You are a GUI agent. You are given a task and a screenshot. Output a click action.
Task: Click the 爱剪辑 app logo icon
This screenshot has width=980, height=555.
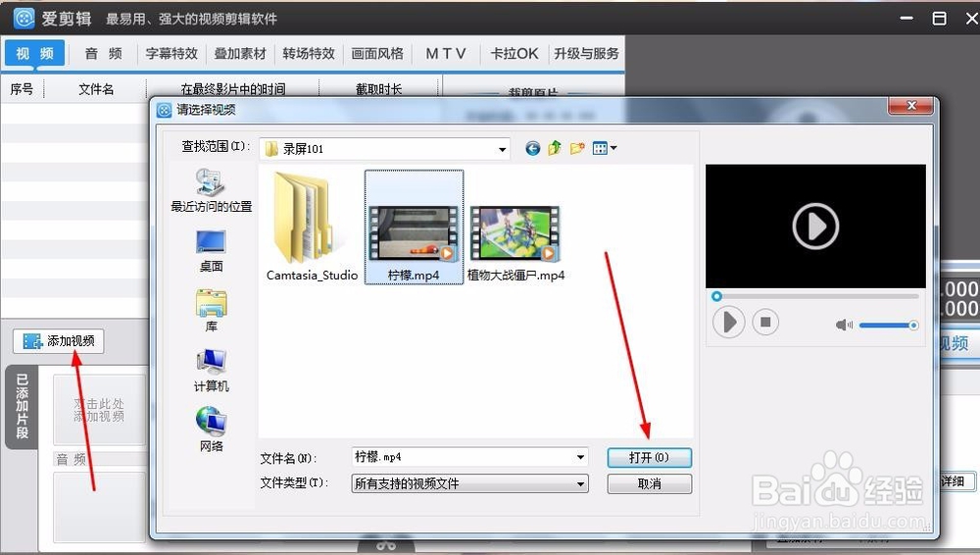click(x=24, y=19)
